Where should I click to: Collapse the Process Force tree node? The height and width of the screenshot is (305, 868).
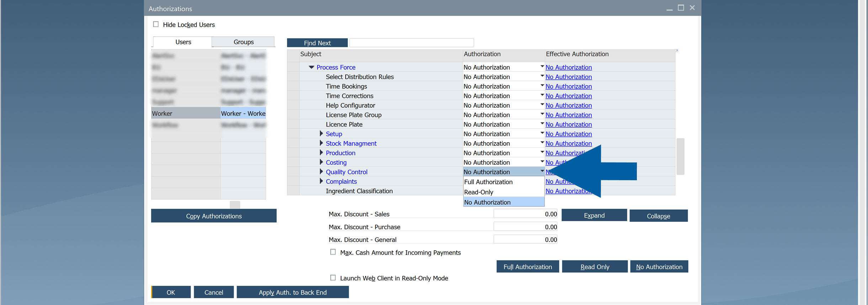click(x=311, y=67)
